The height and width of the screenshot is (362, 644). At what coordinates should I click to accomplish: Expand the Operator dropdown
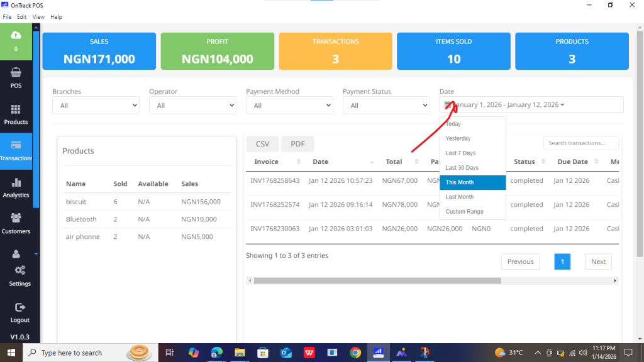point(192,106)
